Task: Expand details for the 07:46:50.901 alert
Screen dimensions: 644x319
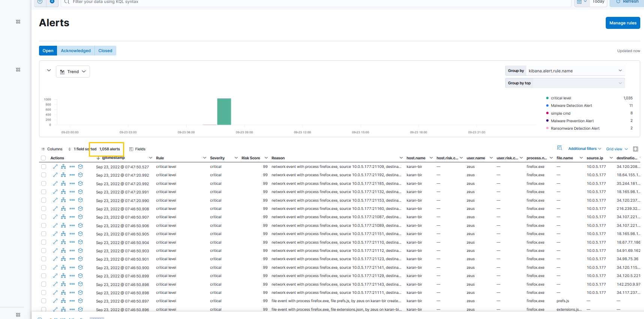Action: click(55, 259)
